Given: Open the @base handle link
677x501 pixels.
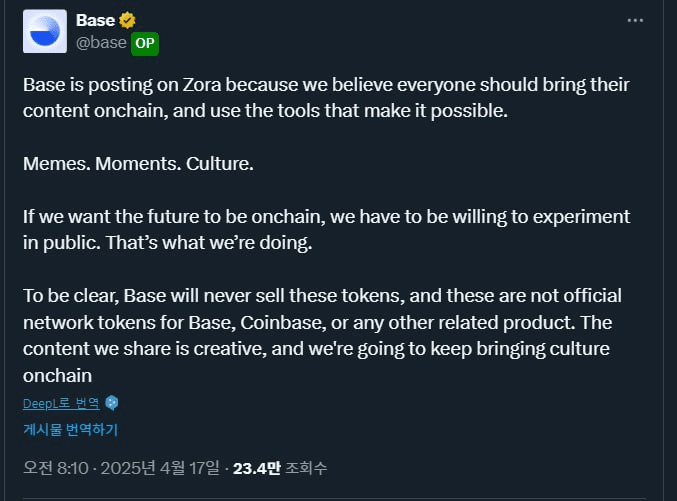Looking at the screenshot, I should point(101,43).
